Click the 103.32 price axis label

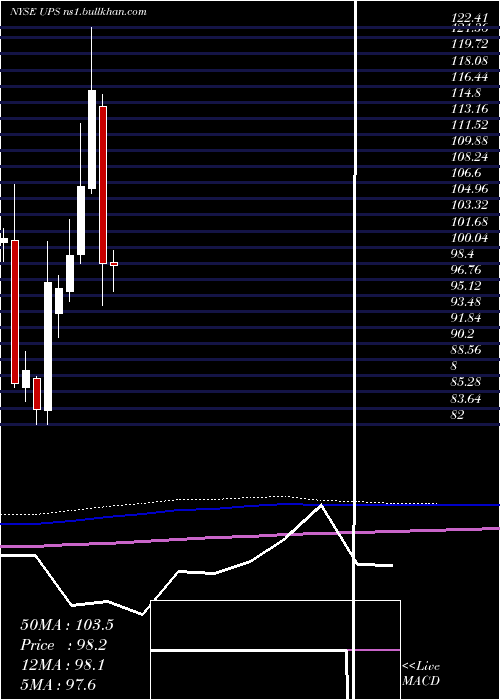469,205
